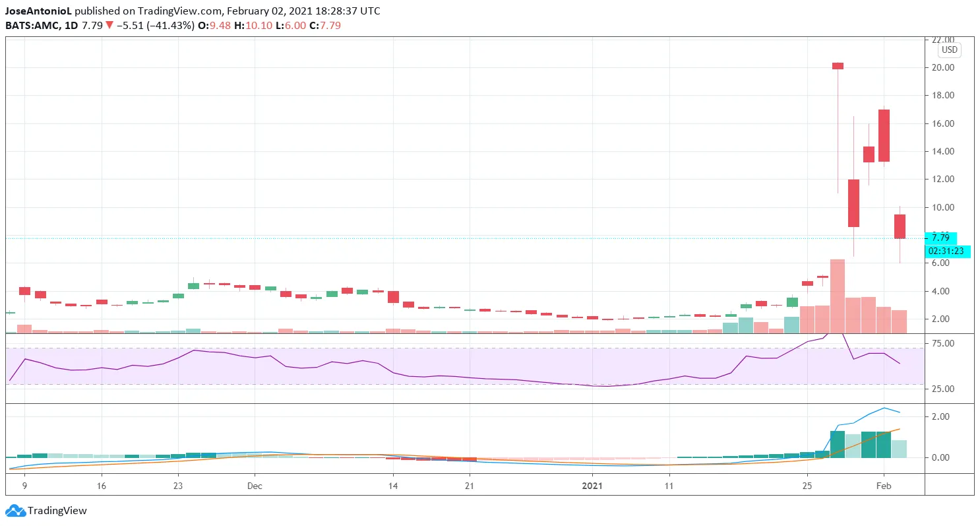
Task: Select the Feb label on time axis
Action: pos(884,486)
